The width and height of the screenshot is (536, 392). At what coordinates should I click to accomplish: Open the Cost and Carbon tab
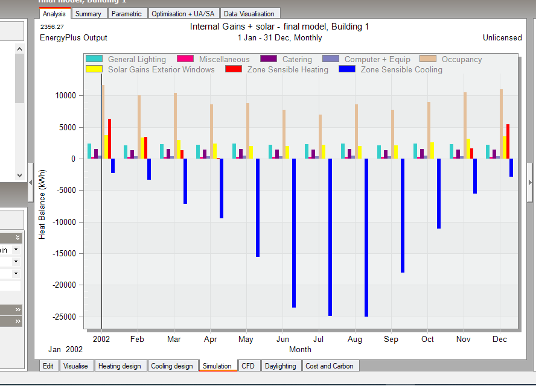pos(330,366)
